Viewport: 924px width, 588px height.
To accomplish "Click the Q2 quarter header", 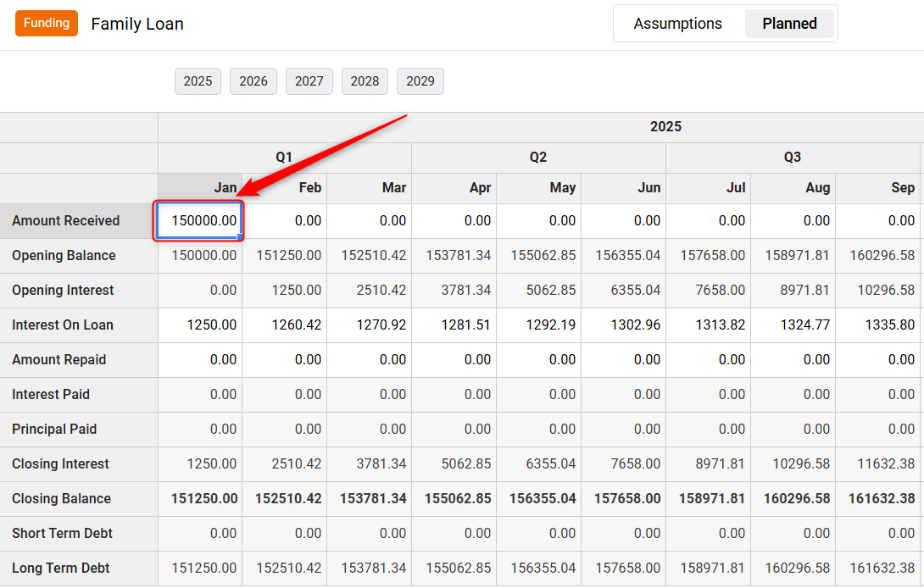I will (538, 158).
